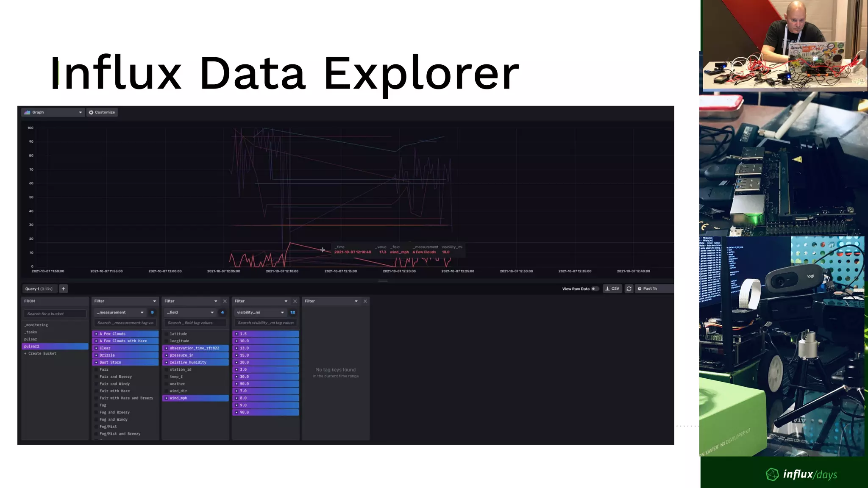Open the _field tag key dropdown
The width and height of the screenshot is (868, 488).
[190, 313]
